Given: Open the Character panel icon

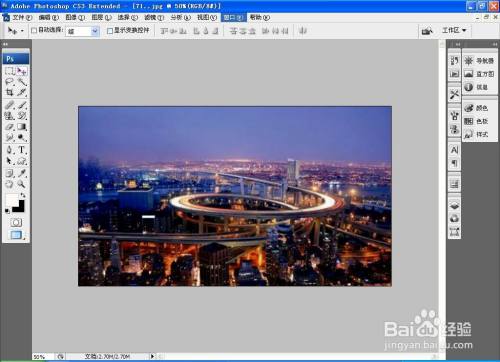Looking at the screenshot, I should [x=454, y=150].
